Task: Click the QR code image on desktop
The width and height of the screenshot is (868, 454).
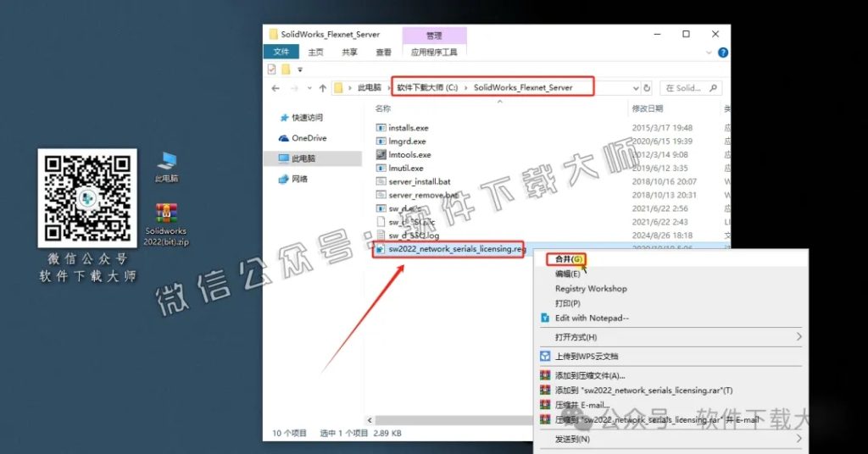Action: pyautogui.click(x=87, y=198)
